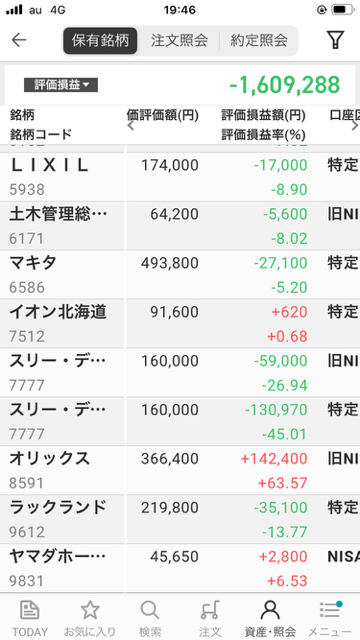Screen dimensions: 360x640
Task: Expand the 評価損益 dropdown
Action: (61, 85)
